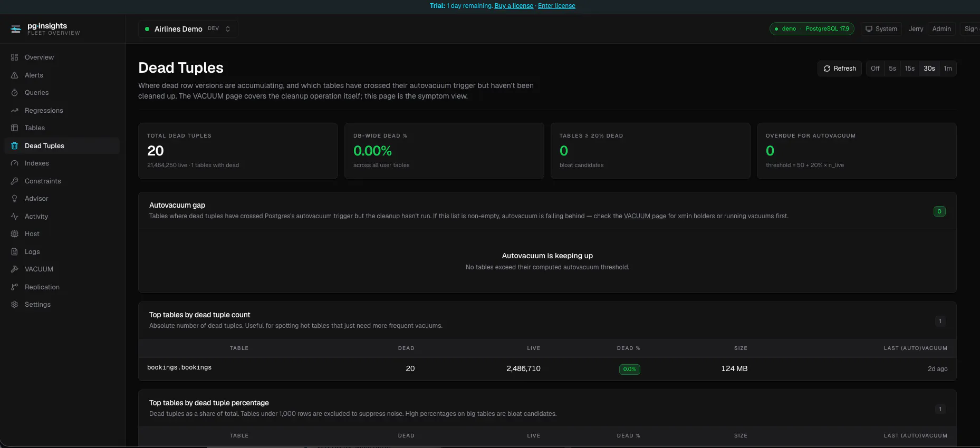980x448 pixels.
Task: Click the Enter license link
Action: [x=556, y=6]
